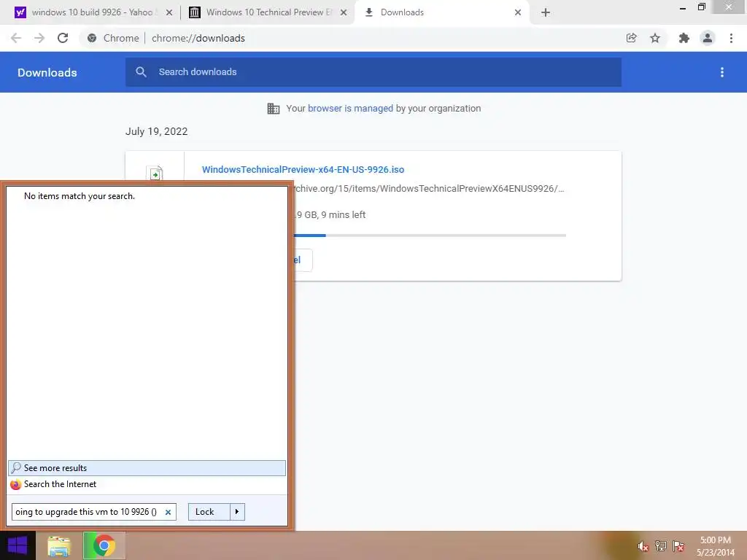747x560 pixels.
Task: Click the Chrome site info icon
Action: click(x=92, y=38)
